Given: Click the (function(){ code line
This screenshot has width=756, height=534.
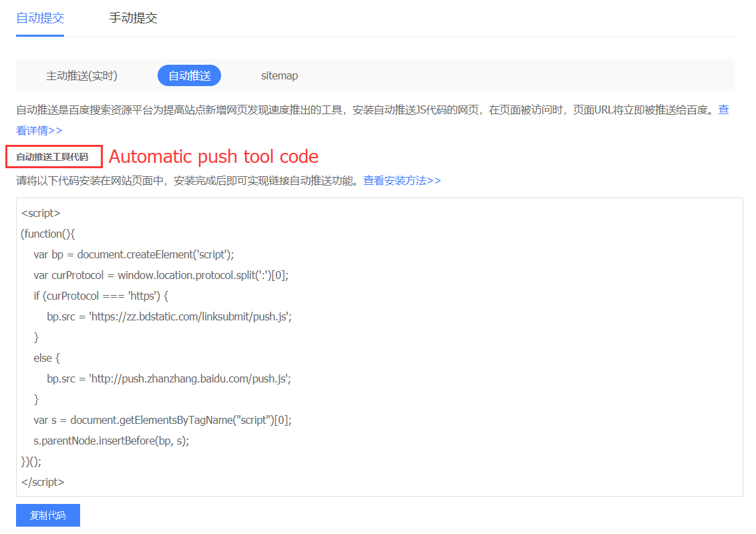Looking at the screenshot, I should [x=47, y=234].
